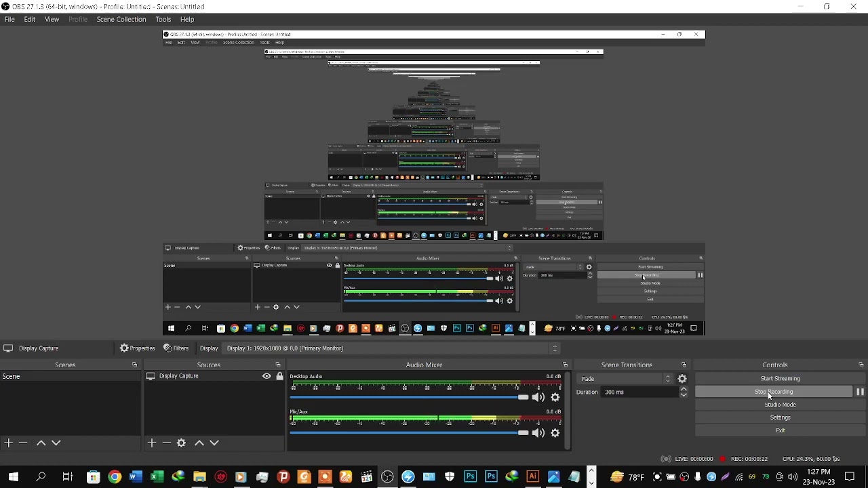Toggle lock on Display Capture source
Viewport: 868px width, 488px height.
279,376
